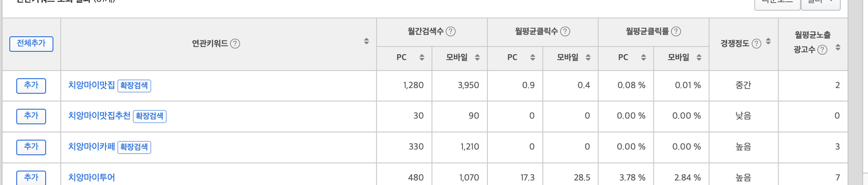Click 확장검색 tag next to 치앙마이카페
This screenshot has height=185, width=868.
134,147
